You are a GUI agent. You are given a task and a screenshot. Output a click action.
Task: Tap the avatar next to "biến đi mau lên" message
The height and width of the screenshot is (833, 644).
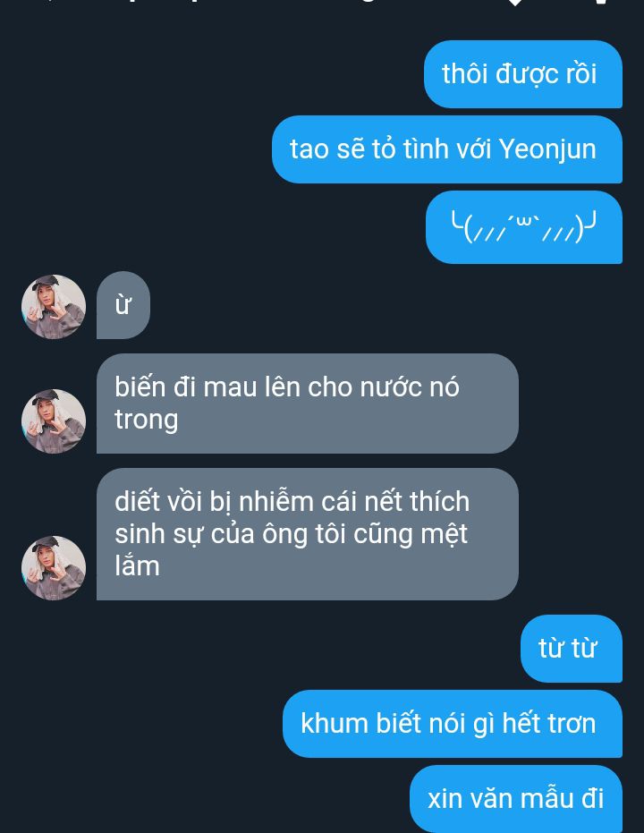point(54,421)
